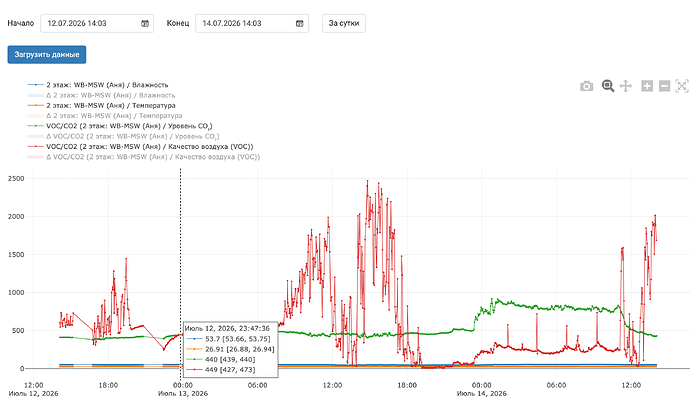
Task: Click the Начало date input field
Action: [x=97, y=23]
